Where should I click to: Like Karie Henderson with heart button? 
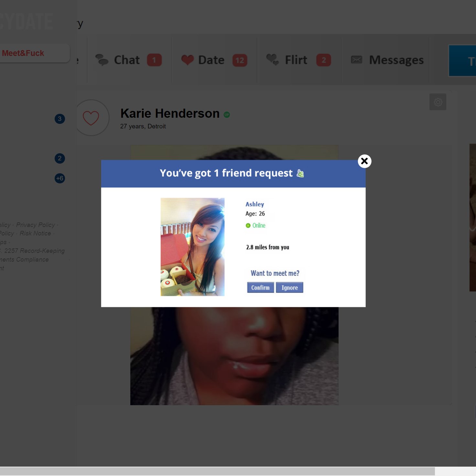click(x=91, y=118)
